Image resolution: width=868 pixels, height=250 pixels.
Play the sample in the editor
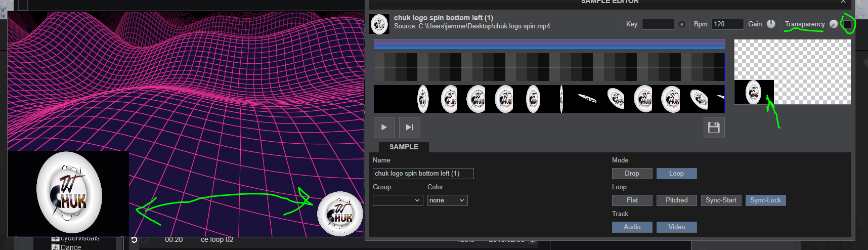click(384, 128)
